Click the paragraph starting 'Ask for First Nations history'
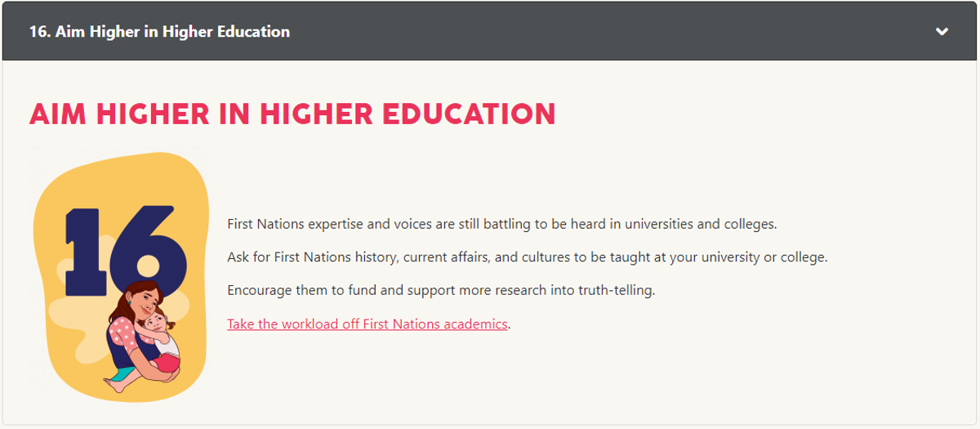 click(x=528, y=257)
